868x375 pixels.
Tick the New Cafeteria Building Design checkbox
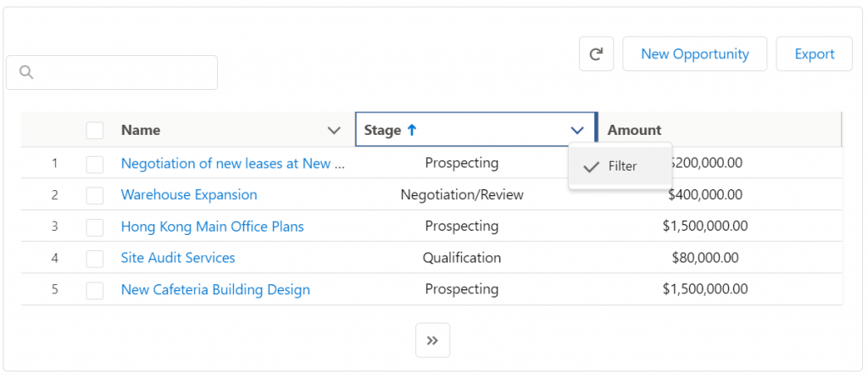tap(95, 289)
